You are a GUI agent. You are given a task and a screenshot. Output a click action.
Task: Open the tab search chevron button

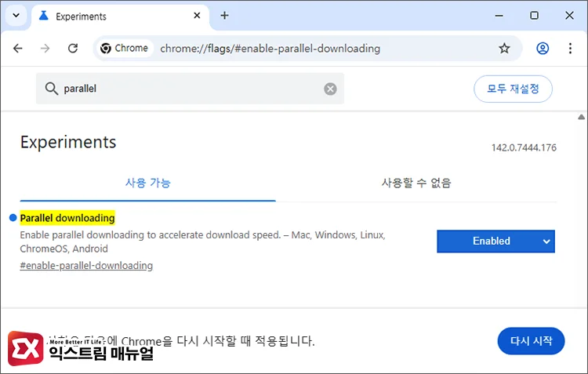pos(16,16)
